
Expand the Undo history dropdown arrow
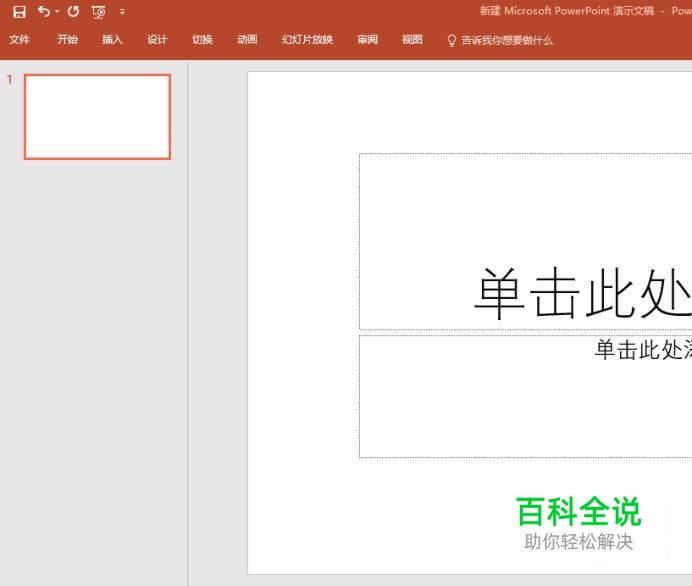(x=57, y=12)
